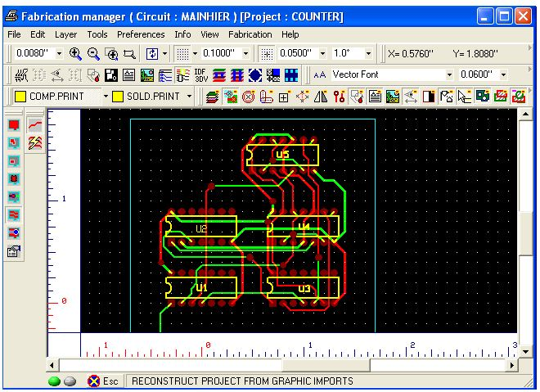Screen dimensions: 540x392
Task: Click the horizontal scrollbar left arrow
Action: 52,365
